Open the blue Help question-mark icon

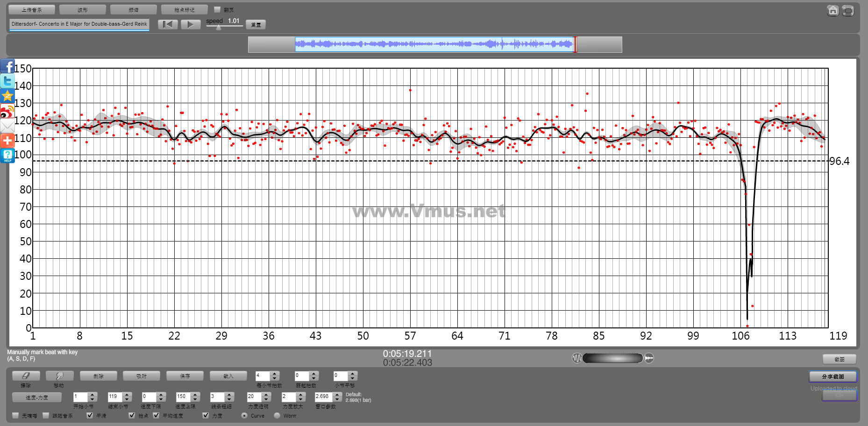[7, 155]
